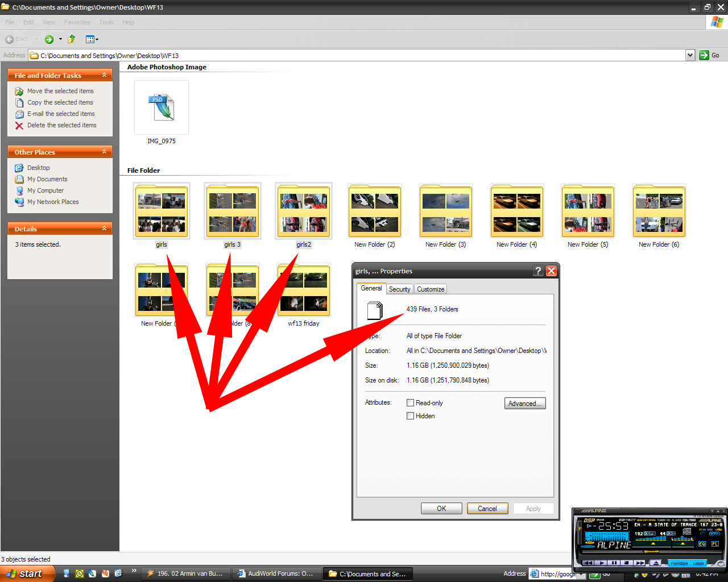Click the My Computer icon in Other Places

point(19,191)
